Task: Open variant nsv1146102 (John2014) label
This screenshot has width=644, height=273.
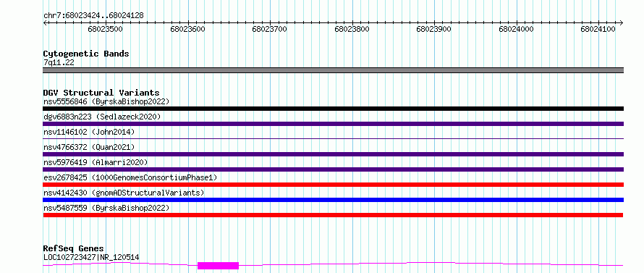Action: pos(89,132)
